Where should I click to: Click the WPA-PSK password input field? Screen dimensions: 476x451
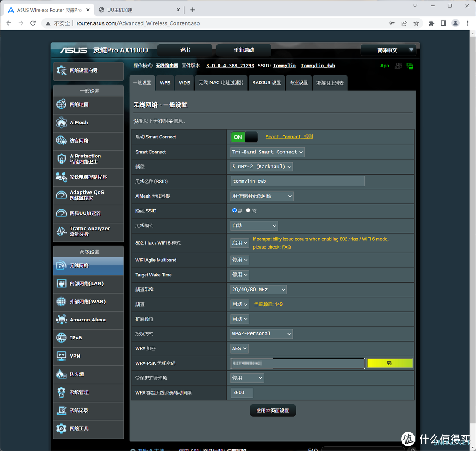tap(297, 363)
